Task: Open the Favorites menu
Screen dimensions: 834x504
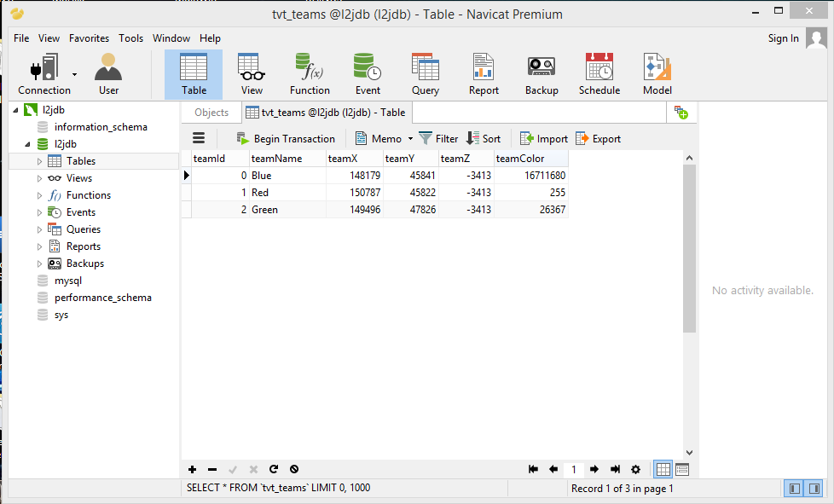Action: click(89, 38)
